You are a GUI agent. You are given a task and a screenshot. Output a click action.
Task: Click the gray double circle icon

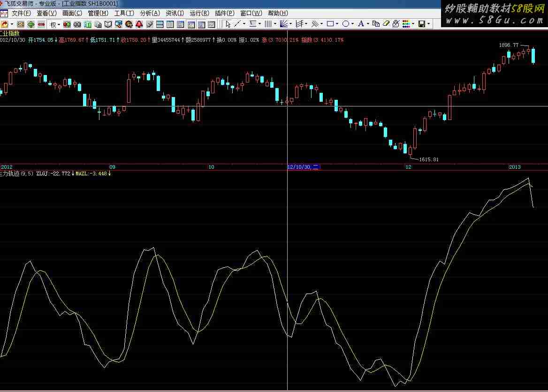77,24
